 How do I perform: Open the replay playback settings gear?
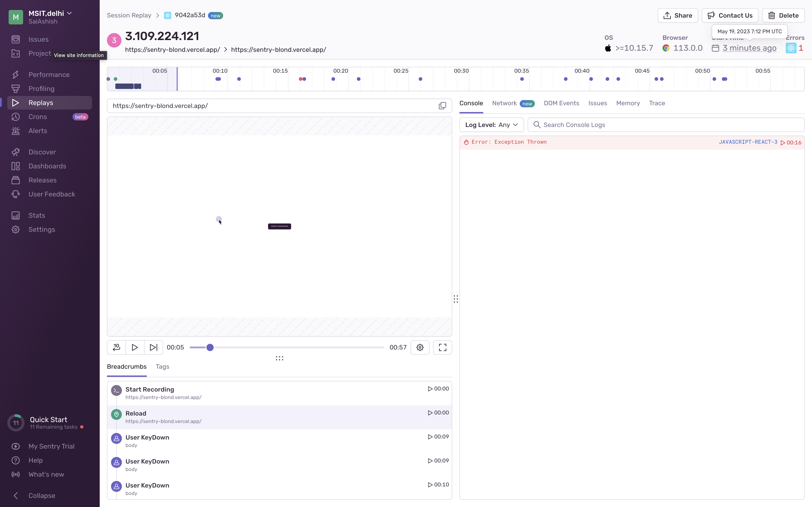(420, 347)
